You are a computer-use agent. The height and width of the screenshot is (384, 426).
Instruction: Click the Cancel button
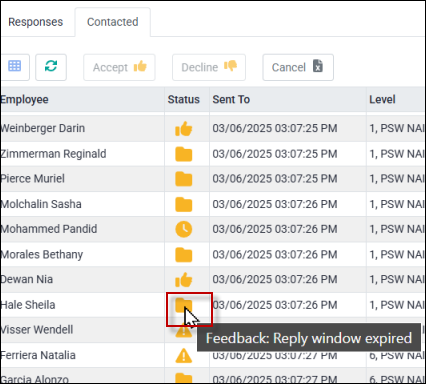[298, 67]
